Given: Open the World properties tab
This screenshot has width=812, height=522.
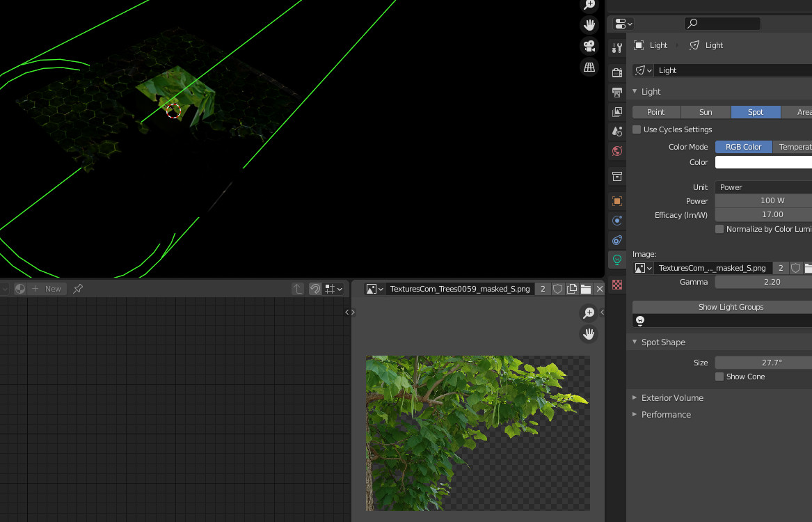Looking at the screenshot, I should (616, 151).
